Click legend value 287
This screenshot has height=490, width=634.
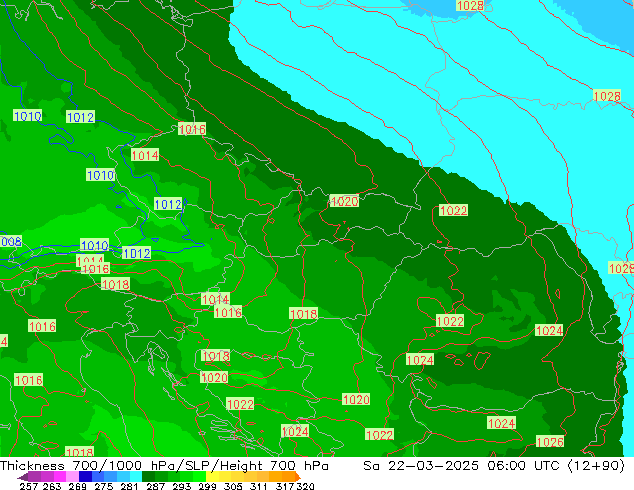pyautogui.click(x=155, y=486)
